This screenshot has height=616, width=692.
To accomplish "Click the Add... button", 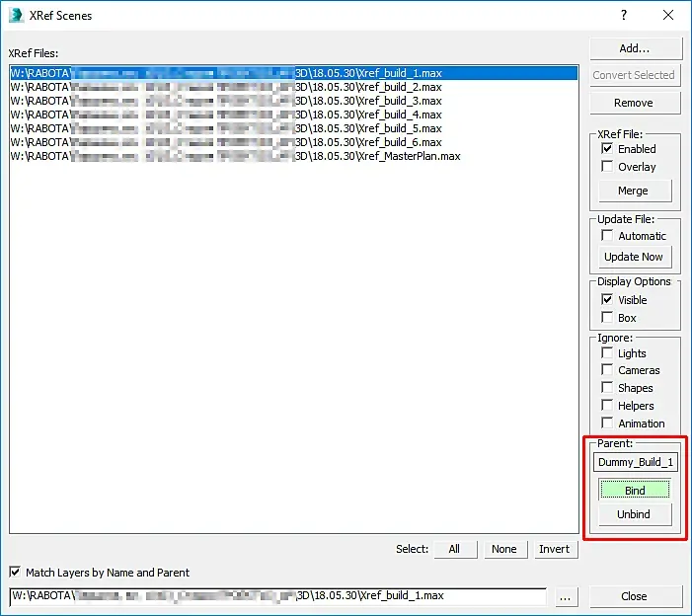I will (x=636, y=48).
